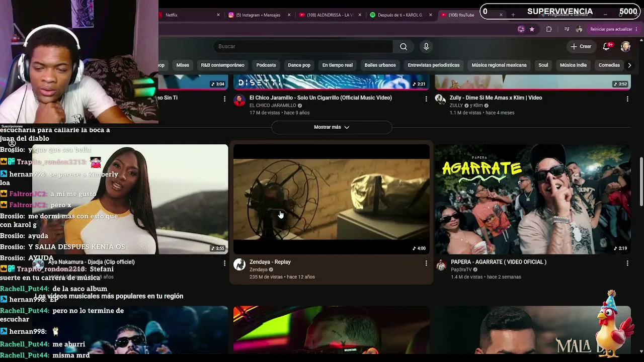The image size is (644, 362).
Task: Open the Zendaya - Replay video title
Action: [x=270, y=262]
